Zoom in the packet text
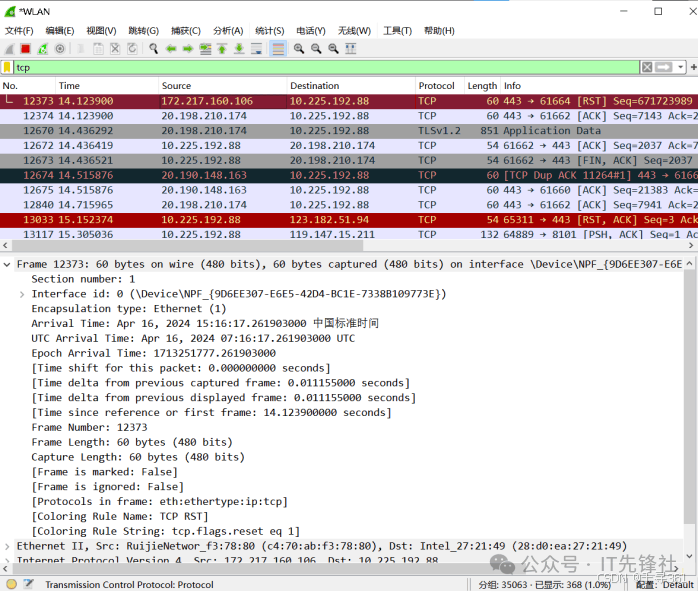699x592 pixels. click(299, 48)
